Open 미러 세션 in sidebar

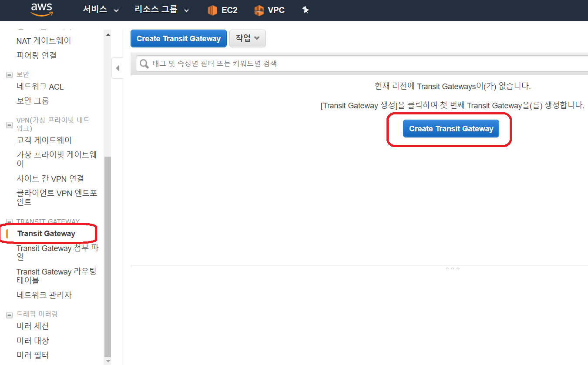[33, 326]
